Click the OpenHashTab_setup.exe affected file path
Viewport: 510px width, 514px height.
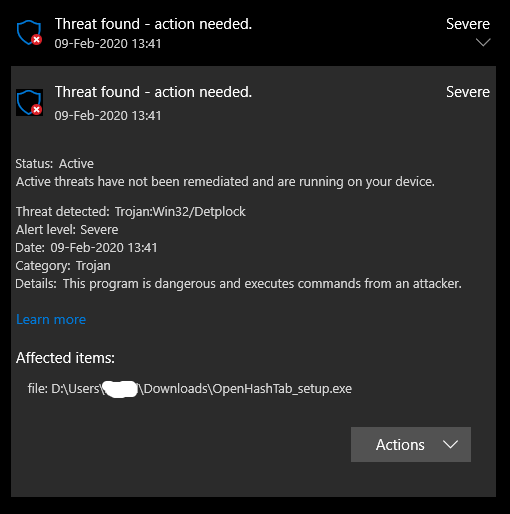(190, 389)
